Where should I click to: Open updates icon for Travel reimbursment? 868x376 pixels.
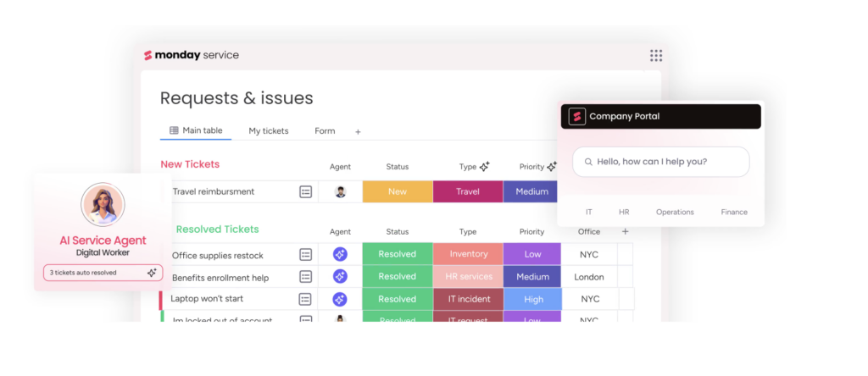pyautogui.click(x=305, y=192)
